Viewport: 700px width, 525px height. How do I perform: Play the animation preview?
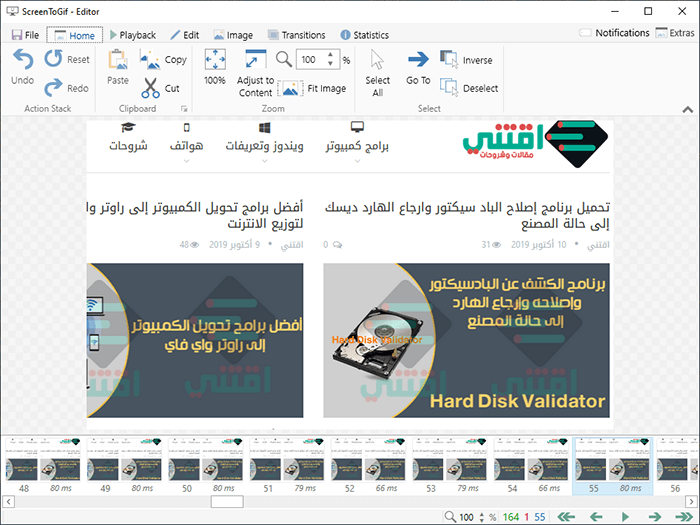click(625, 517)
